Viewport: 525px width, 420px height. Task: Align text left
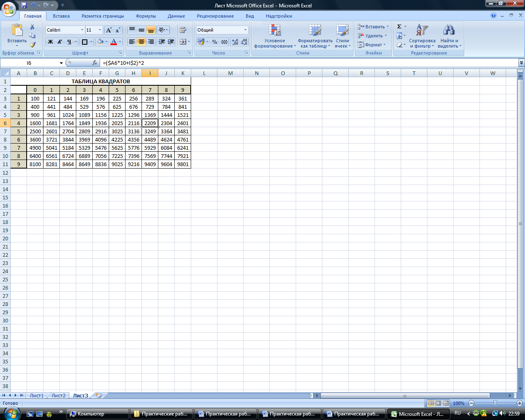point(132,42)
